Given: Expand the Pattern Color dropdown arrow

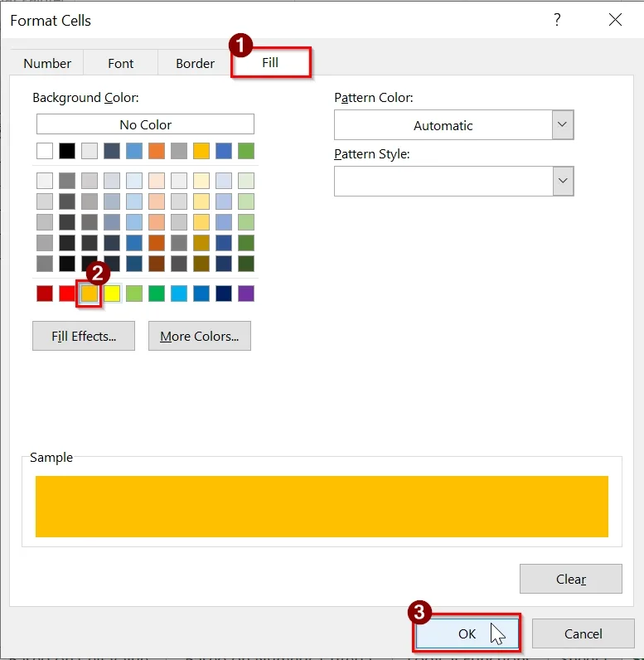Looking at the screenshot, I should coord(563,124).
